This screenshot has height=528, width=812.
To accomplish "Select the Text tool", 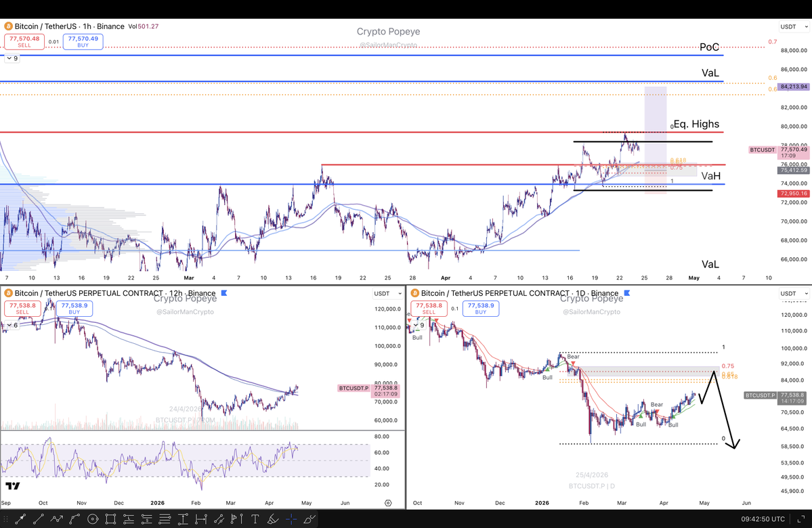I will coord(255,519).
